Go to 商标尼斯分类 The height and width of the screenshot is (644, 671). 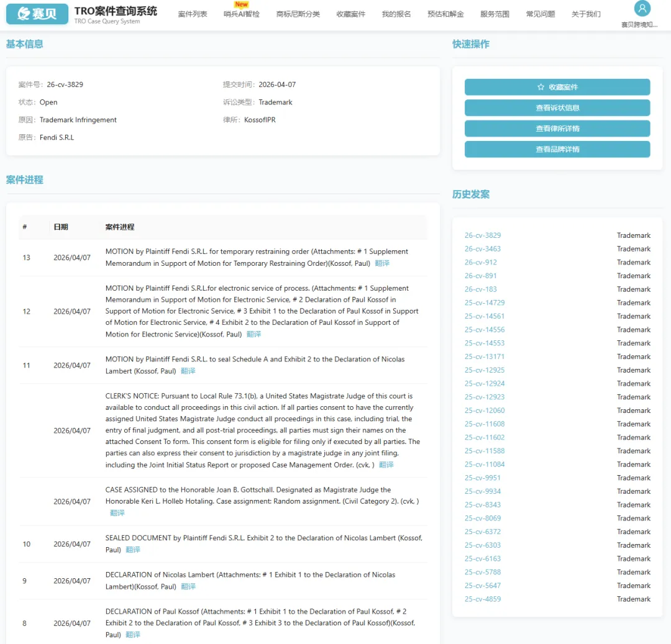298,14
